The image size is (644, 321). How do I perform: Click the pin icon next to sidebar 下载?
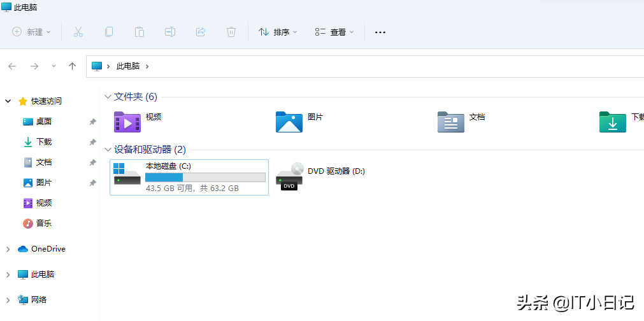tap(93, 142)
